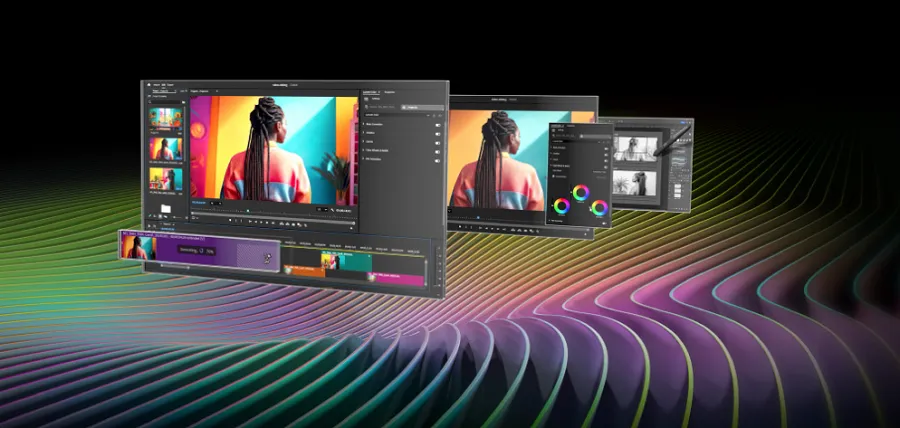
Task: Select the orange clip on the timeline
Action: 304,272
